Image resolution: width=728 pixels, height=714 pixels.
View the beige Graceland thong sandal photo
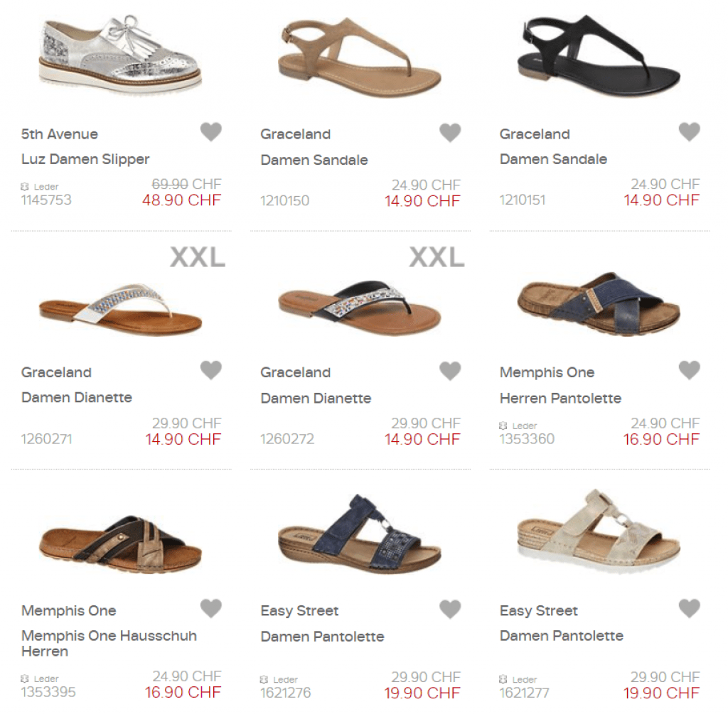[x=359, y=58]
